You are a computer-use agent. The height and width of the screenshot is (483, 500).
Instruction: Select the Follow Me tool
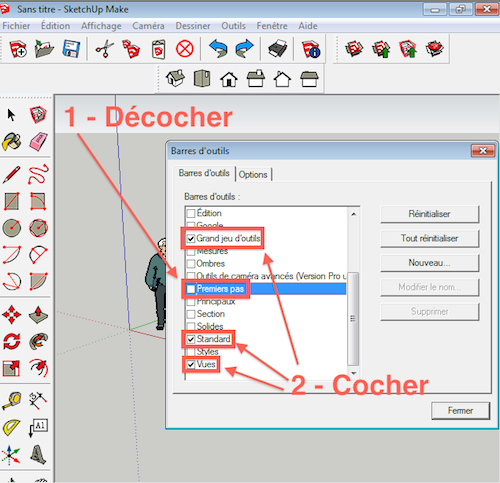38,342
